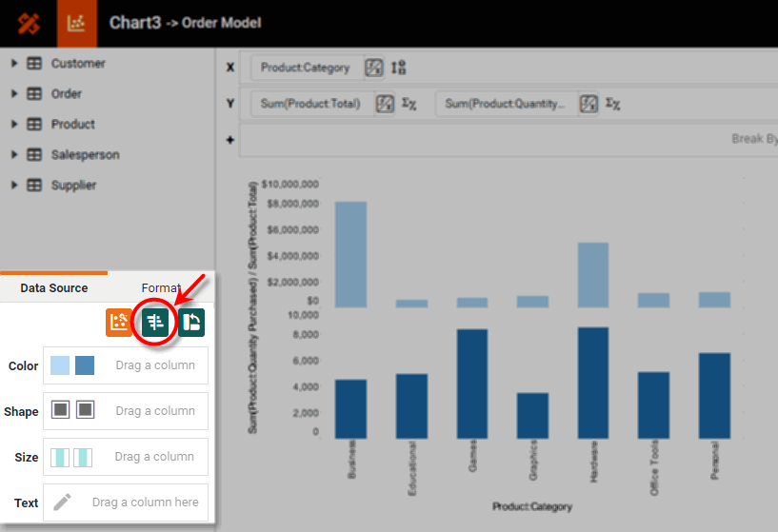Expand the Customer table node
This screenshot has width=778, height=532.
[x=14, y=64]
